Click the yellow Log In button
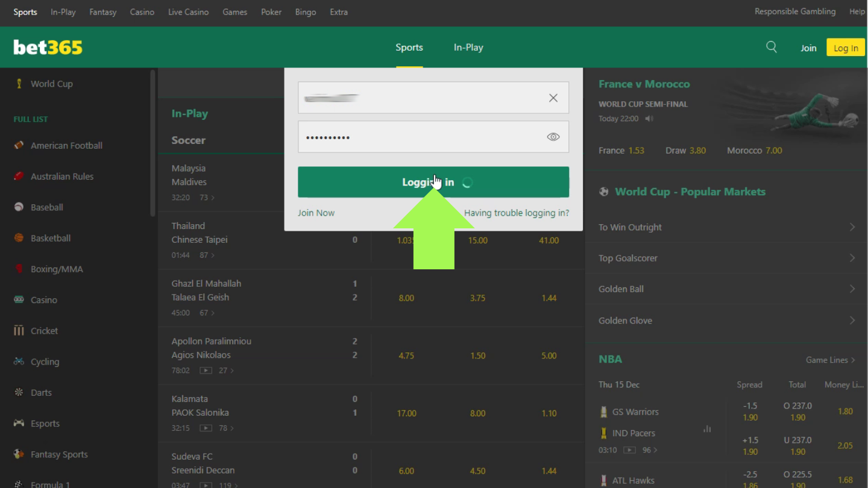 [x=845, y=48]
